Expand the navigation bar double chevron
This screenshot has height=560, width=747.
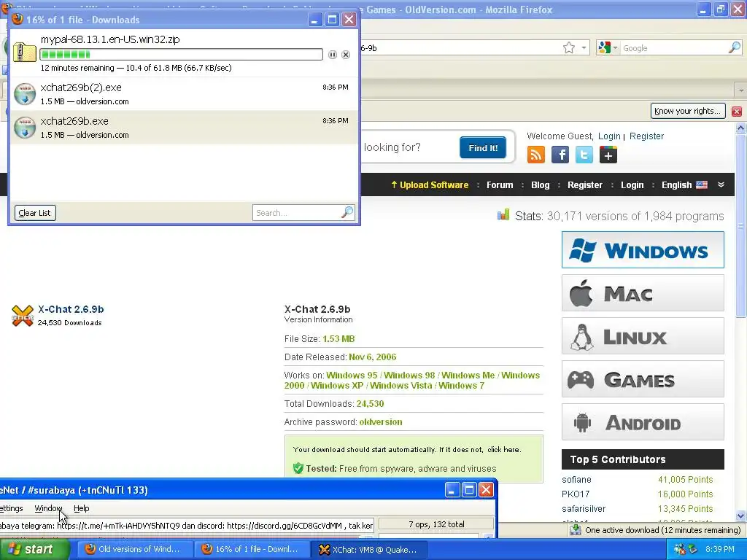pyautogui.click(x=721, y=184)
